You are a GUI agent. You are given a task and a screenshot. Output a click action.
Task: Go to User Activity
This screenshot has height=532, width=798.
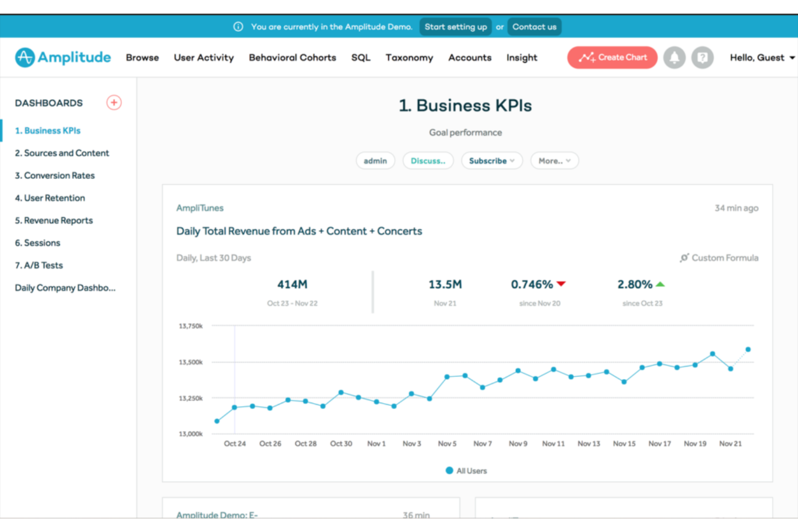[204, 58]
